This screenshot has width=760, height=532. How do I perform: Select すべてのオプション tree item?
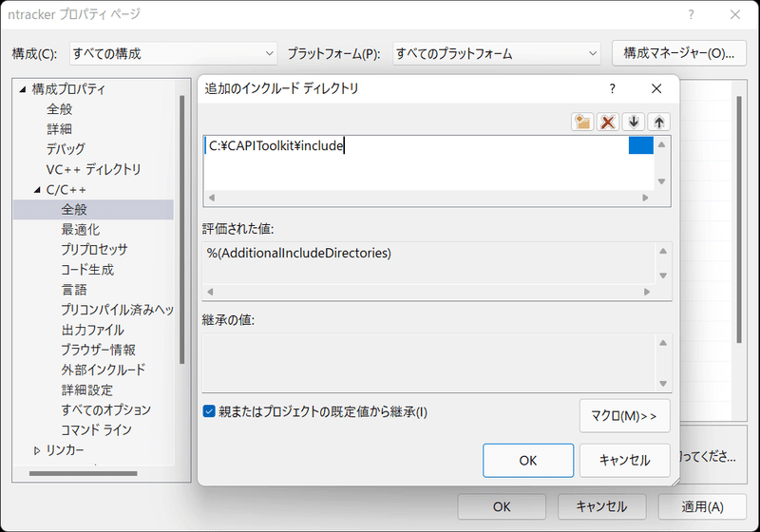(x=105, y=409)
